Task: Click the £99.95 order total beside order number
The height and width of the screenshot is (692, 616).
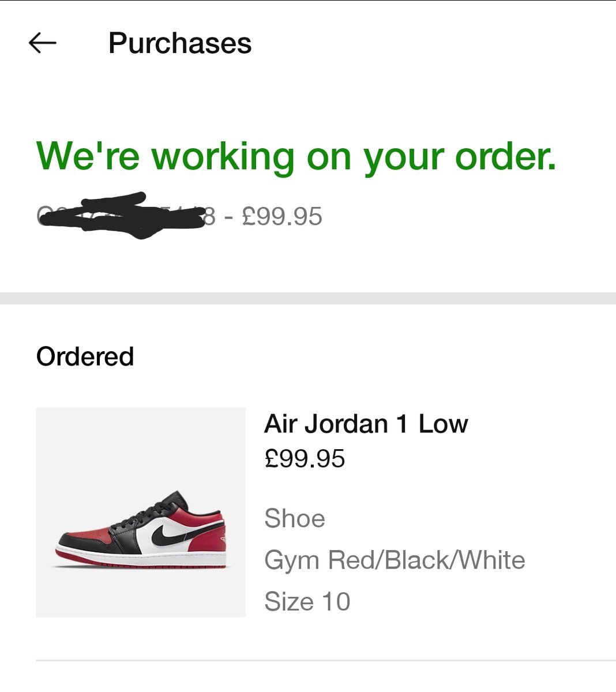Action: pyautogui.click(x=282, y=216)
